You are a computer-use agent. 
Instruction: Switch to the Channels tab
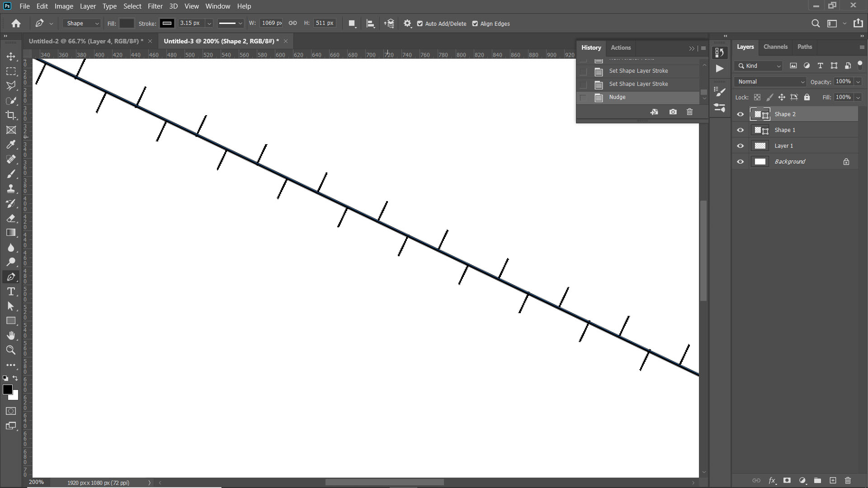tap(776, 47)
